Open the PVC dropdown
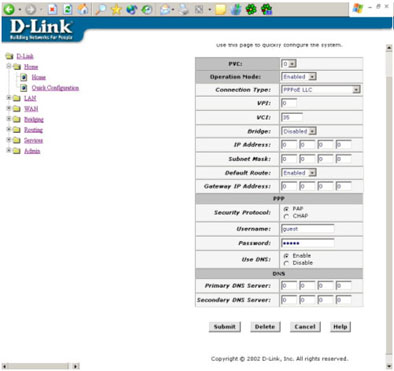394x371 pixels. click(289, 64)
